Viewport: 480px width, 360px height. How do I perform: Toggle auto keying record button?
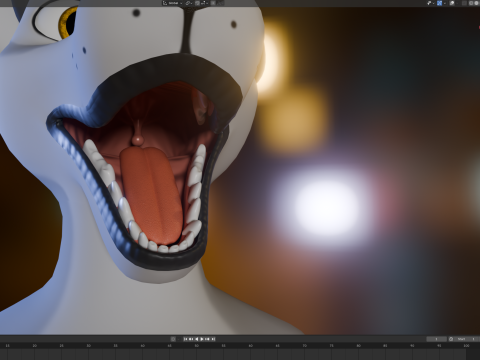tap(173, 339)
